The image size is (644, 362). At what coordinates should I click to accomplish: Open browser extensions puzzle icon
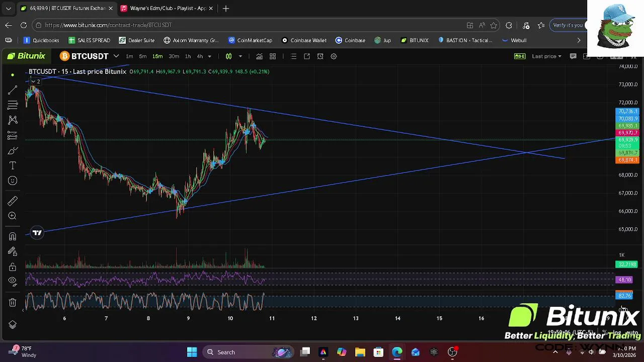click(509, 25)
